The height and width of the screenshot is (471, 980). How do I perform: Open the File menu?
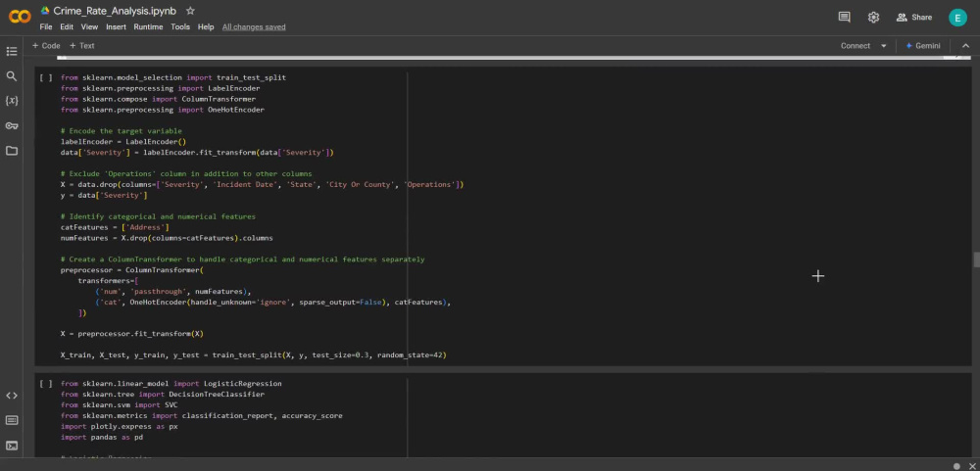tap(46, 26)
